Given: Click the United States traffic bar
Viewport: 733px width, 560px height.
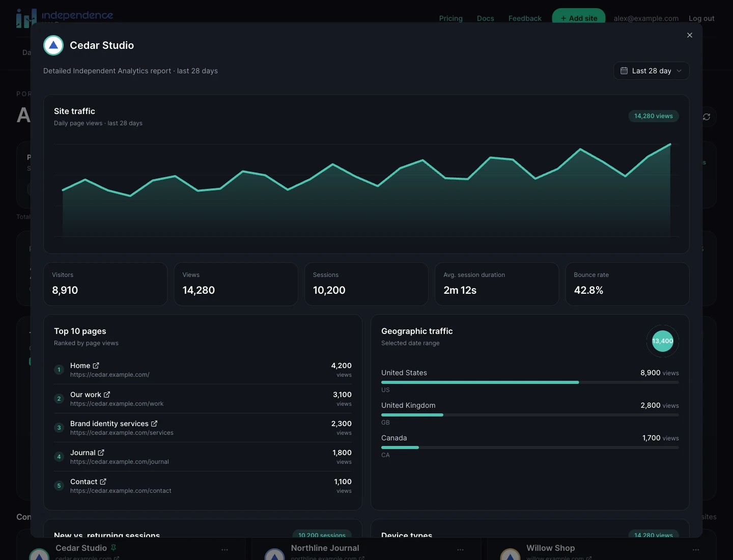Looking at the screenshot, I should 530,382.
